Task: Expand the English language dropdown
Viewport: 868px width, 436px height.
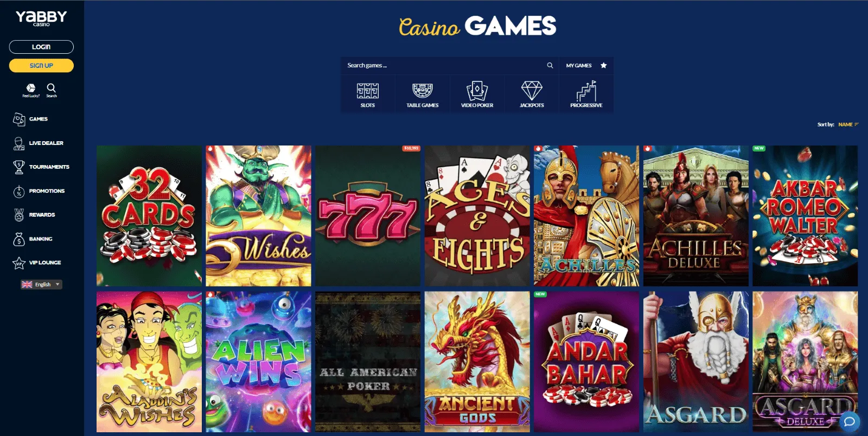Action: [41, 285]
